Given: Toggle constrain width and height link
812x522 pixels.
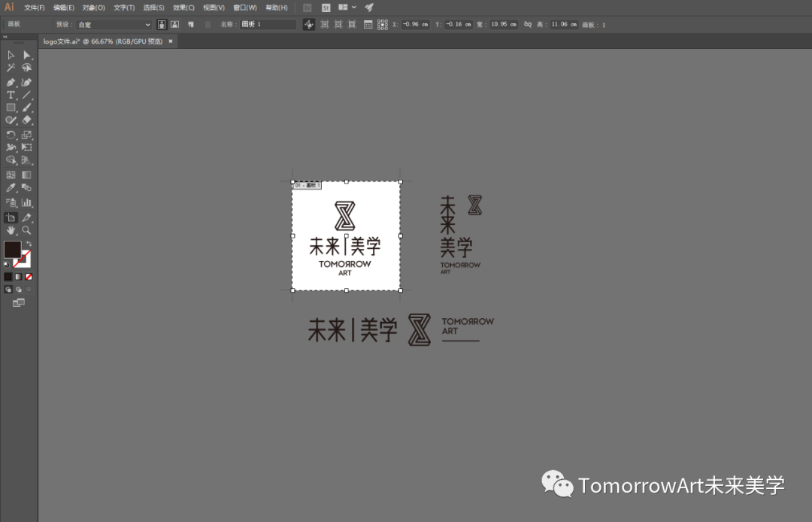Looking at the screenshot, I should 528,24.
